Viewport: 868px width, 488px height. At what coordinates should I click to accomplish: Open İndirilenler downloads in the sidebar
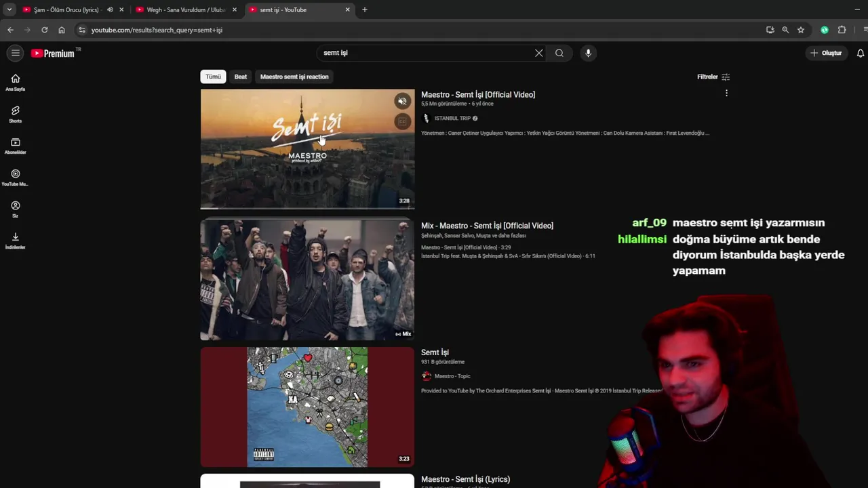15,241
